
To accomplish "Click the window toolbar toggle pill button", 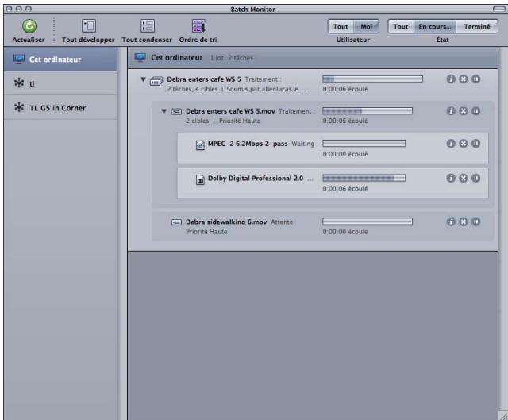I will (x=499, y=9).
